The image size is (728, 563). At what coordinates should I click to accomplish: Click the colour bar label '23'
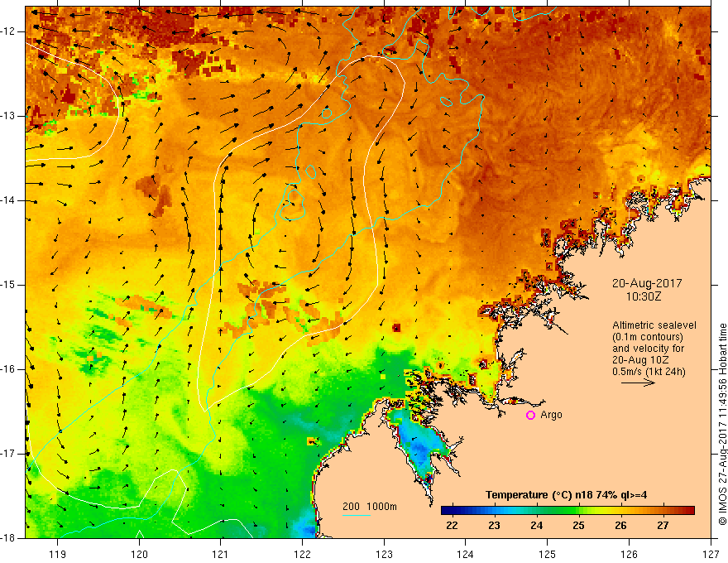pos(494,526)
